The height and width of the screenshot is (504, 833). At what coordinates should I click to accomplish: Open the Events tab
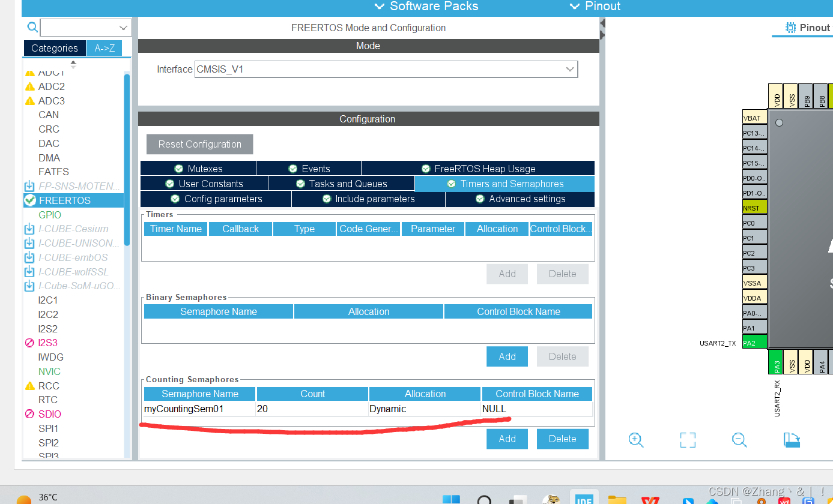point(309,169)
